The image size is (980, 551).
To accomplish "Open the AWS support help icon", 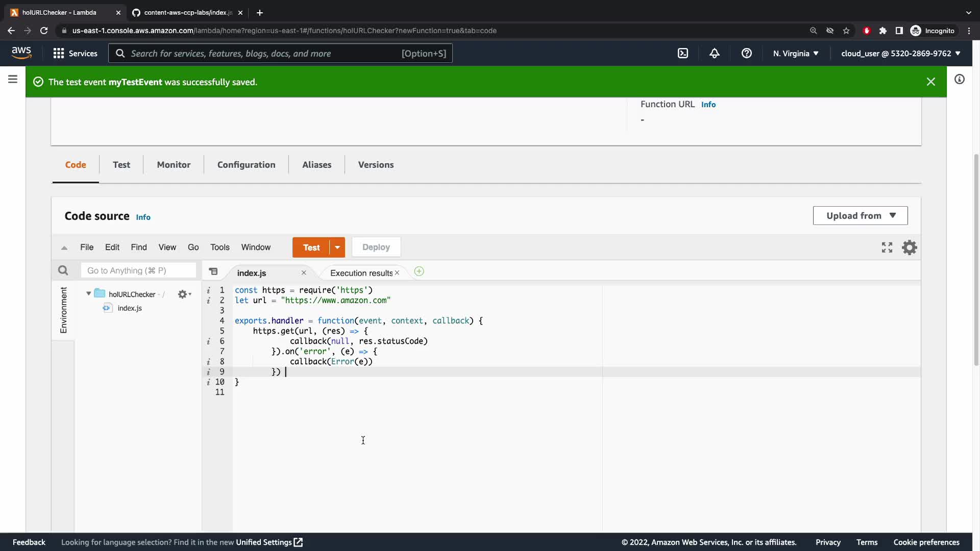I will pyautogui.click(x=746, y=54).
